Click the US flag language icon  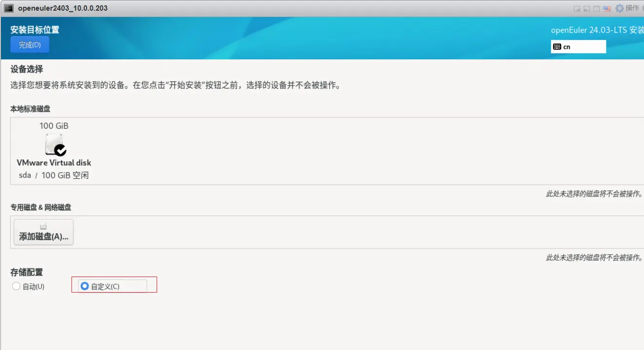tap(607, 8)
